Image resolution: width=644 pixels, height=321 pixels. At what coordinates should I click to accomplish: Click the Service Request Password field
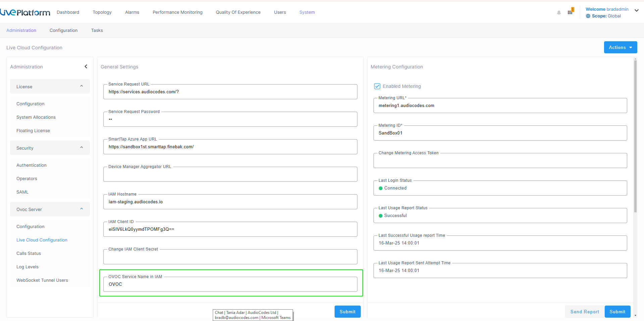pos(230,119)
